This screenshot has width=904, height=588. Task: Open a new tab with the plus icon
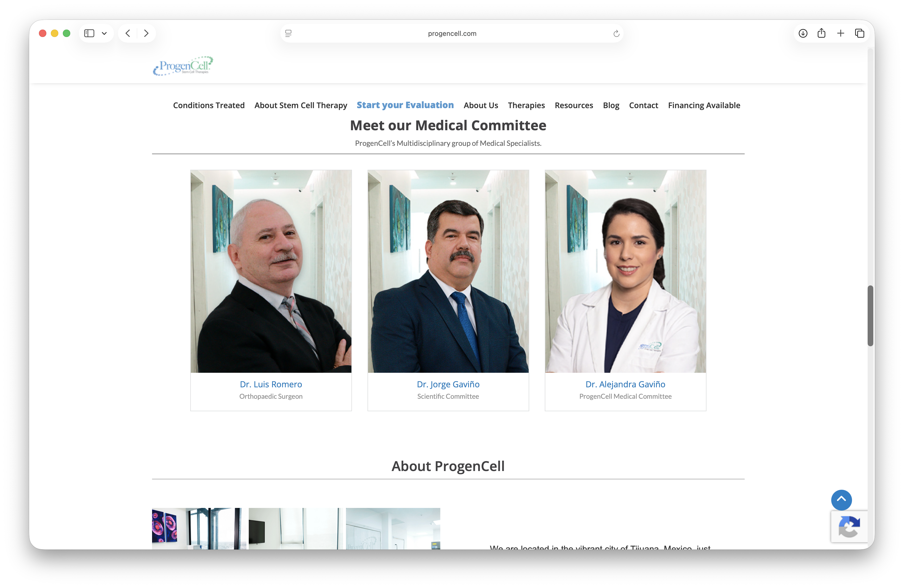tap(841, 34)
